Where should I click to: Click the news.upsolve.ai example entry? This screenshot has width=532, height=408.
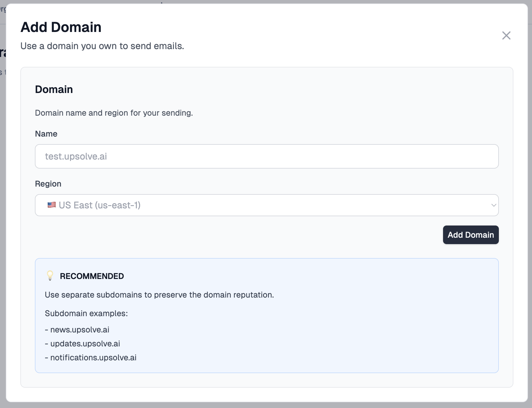(77, 330)
